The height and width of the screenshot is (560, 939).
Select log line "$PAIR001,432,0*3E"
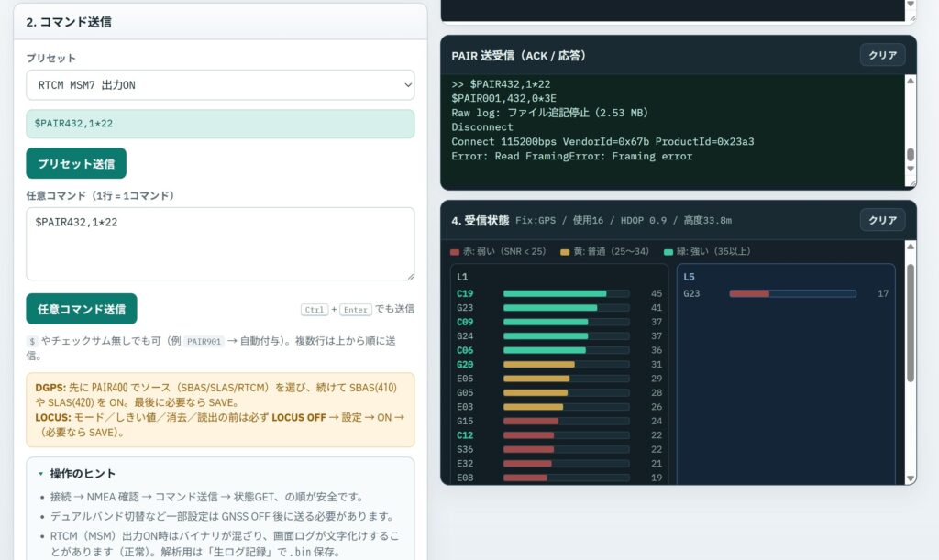pyautogui.click(x=503, y=98)
